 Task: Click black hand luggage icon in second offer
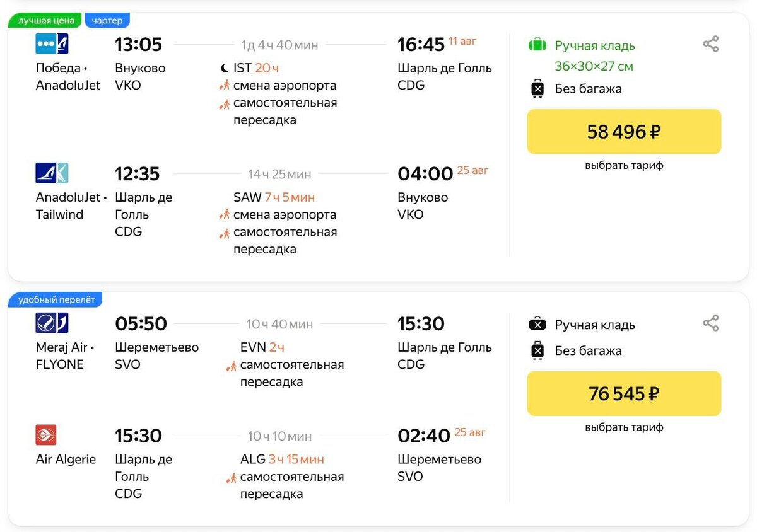537,325
